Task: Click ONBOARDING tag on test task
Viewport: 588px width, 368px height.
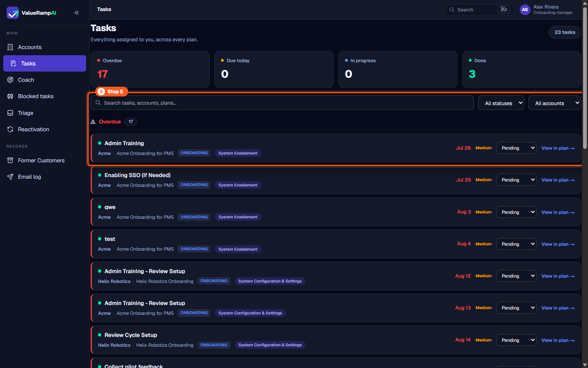Action: 194,249
